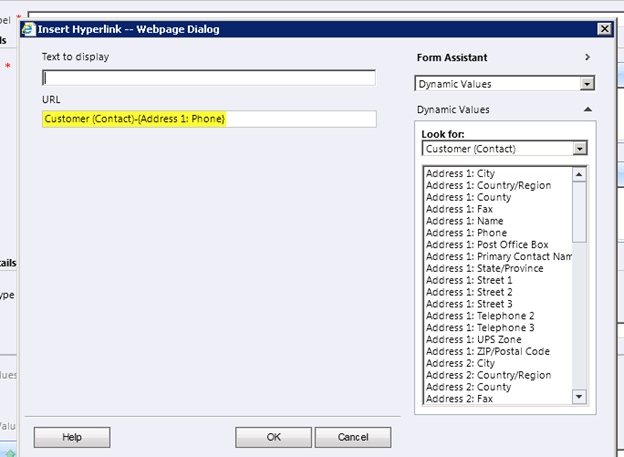Confirm the hyperlink with OK
Image resolution: width=624 pixels, height=457 pixels.
click(273, 437)
